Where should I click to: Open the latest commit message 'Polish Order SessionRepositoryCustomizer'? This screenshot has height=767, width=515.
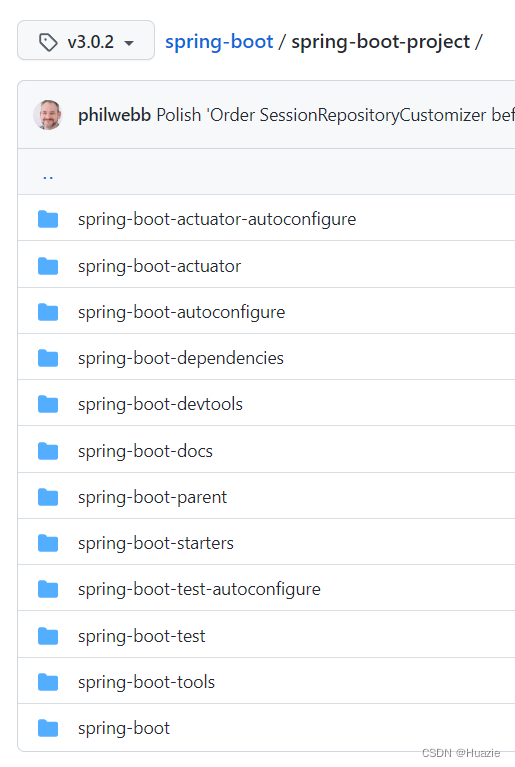click(336, 115)
